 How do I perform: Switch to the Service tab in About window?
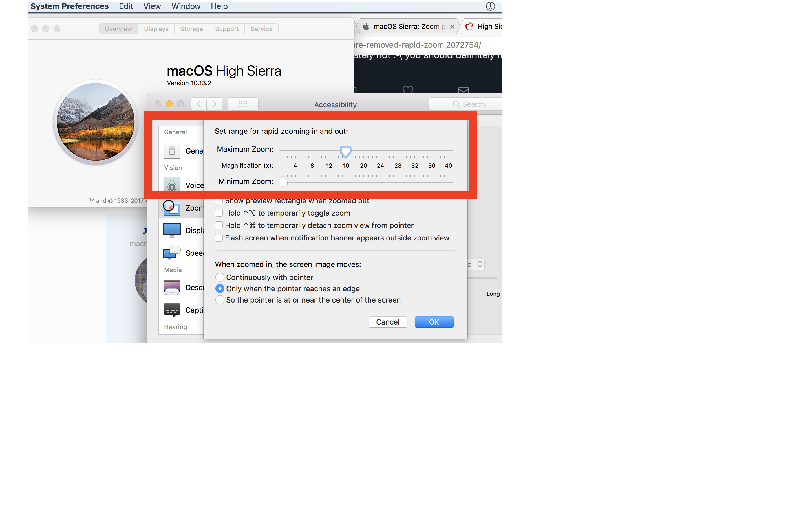(261, 29)
